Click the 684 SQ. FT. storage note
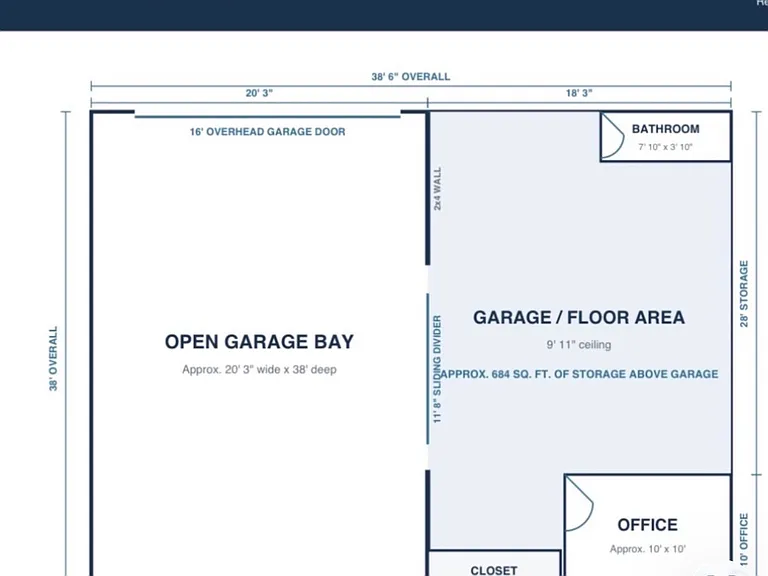 (579, 374)
